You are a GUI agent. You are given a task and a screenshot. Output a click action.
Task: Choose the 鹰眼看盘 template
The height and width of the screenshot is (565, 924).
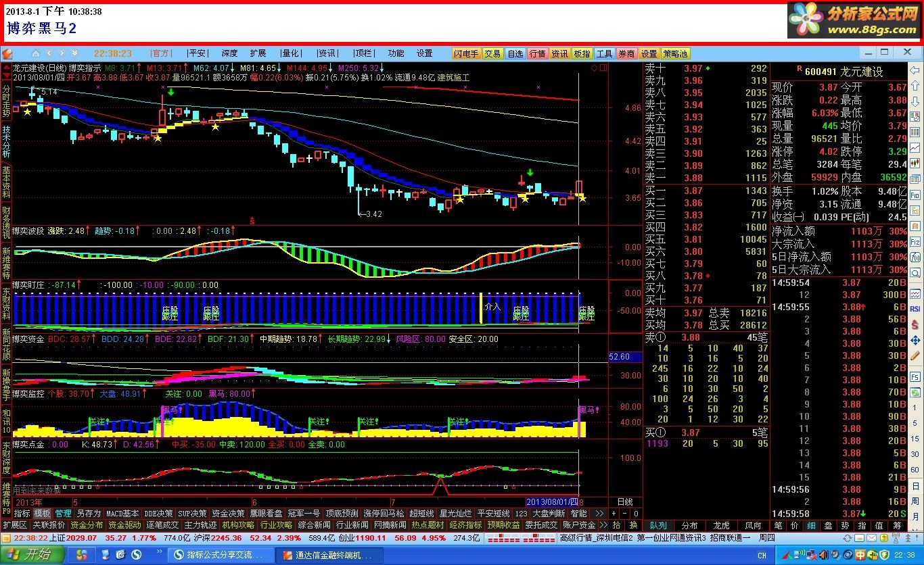[x=267, y=514]
